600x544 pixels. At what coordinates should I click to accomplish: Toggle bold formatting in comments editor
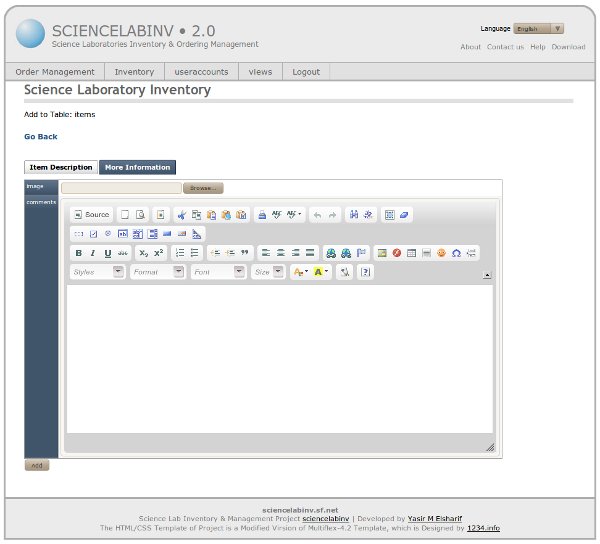79,253
